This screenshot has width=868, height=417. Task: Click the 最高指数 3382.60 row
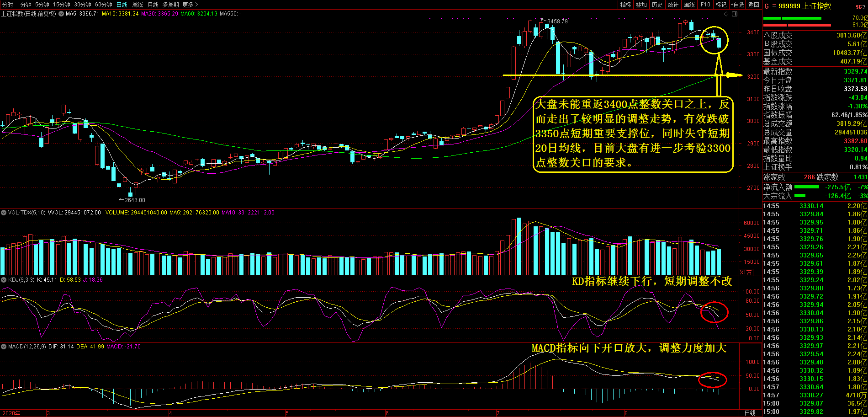[x=815, y=141]
